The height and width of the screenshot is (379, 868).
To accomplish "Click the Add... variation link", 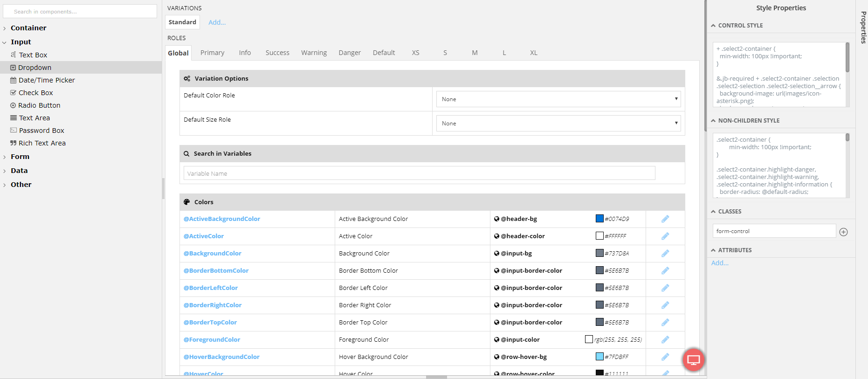I will click(217, 22).
